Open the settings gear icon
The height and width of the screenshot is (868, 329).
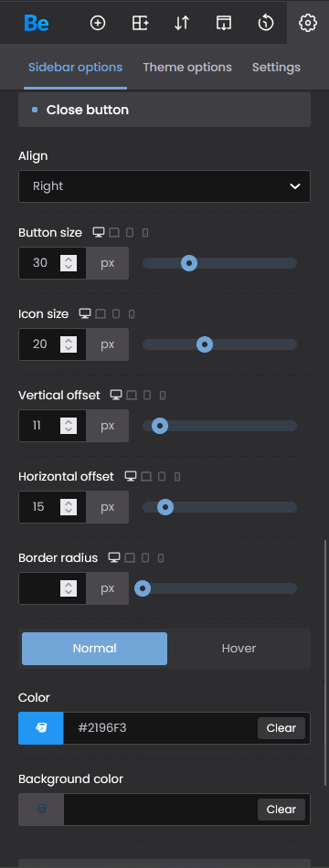307,23
